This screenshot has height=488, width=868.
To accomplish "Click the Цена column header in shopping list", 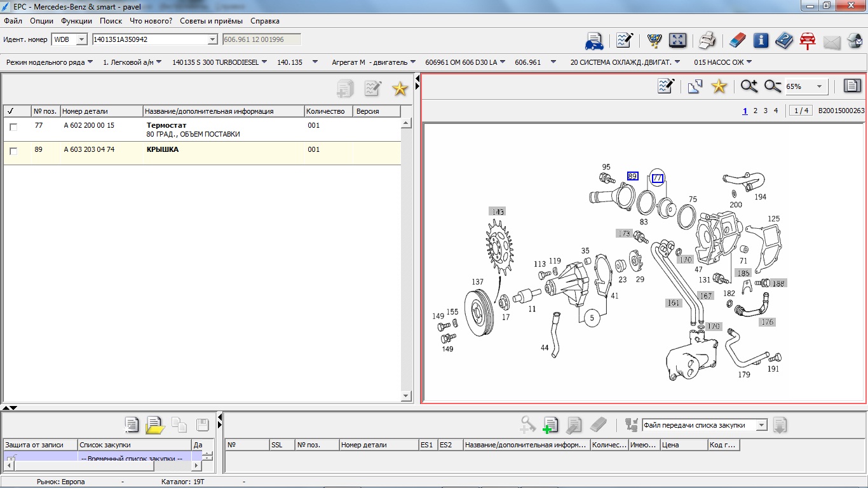I will [x=684, y=445].
